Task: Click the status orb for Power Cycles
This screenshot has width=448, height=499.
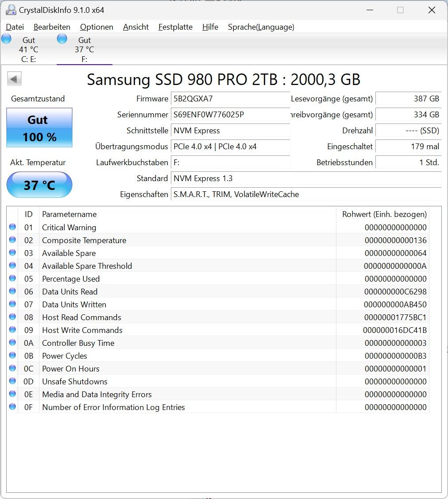Action: (x=12, y=355)
